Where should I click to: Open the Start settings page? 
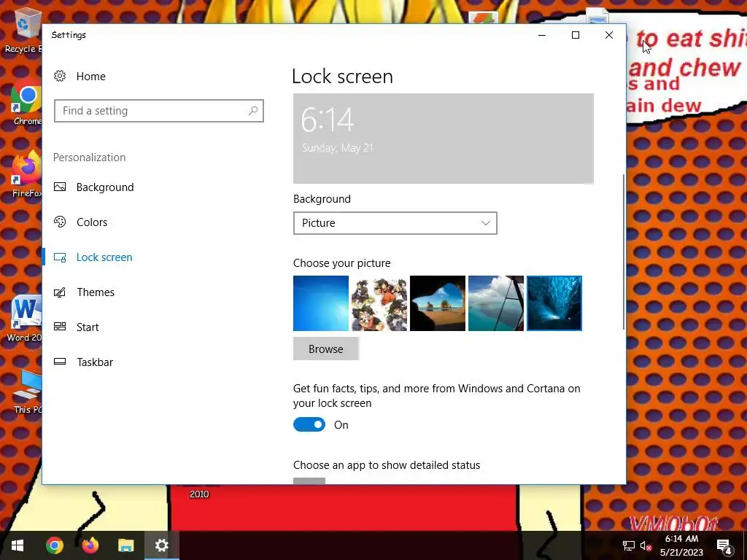tap(88, 327)
